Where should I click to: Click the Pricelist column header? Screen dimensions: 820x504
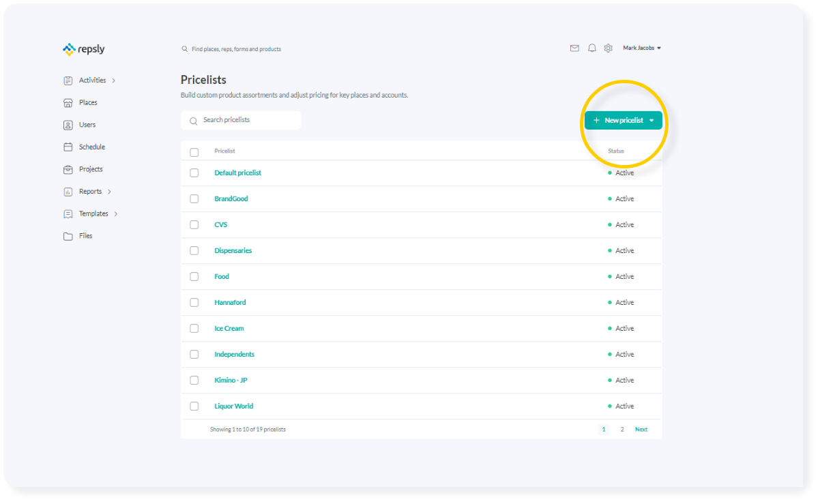pyautogui.click(x=224, y=151)
